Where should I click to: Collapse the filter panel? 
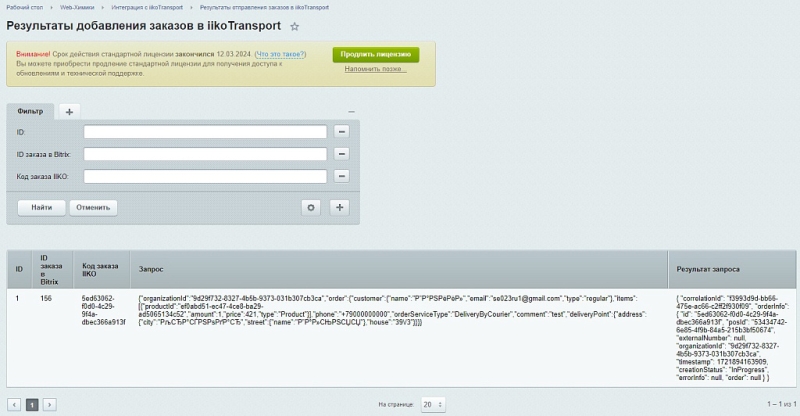[x=351, y=111]
